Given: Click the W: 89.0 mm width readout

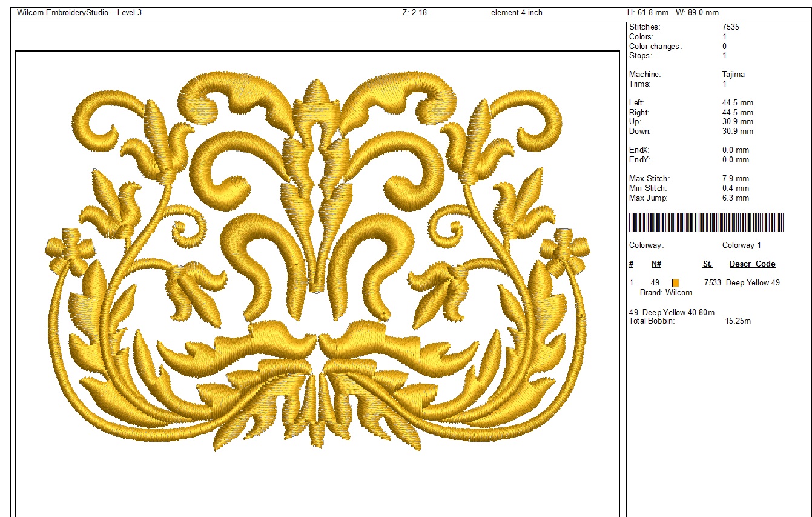Looking at the screenshot, I should [x=696, y=12].
